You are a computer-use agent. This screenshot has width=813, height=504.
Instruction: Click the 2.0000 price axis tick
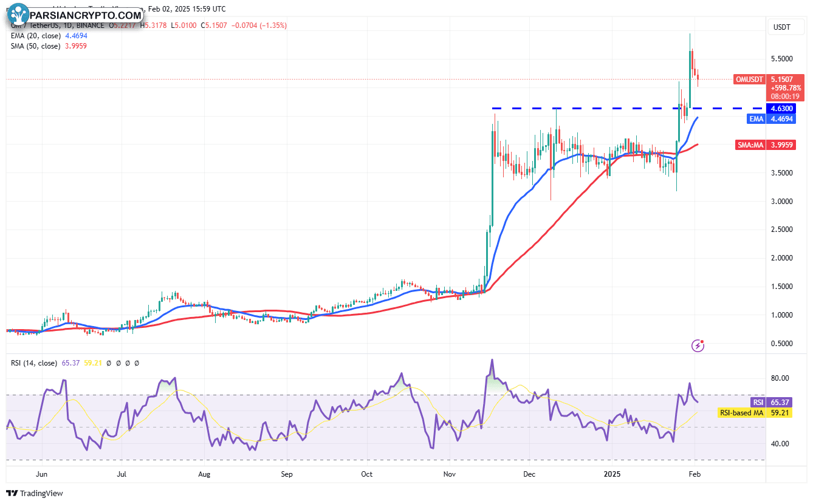tap(781, 258)
